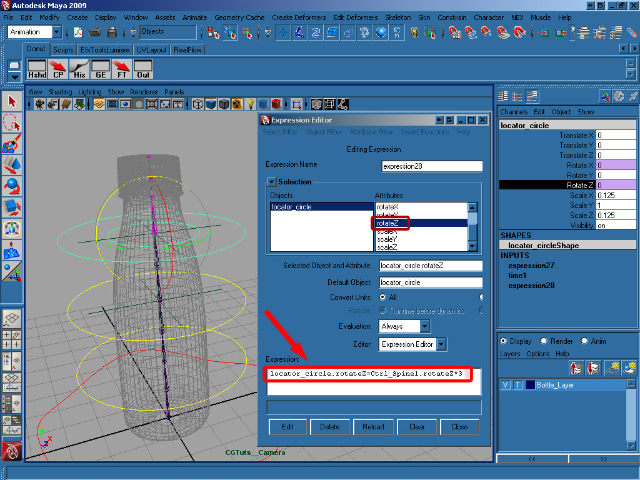Click the Delete button in Expression Editor
The width and height of the screenshot is (640, 480).
tap(329, 426)
